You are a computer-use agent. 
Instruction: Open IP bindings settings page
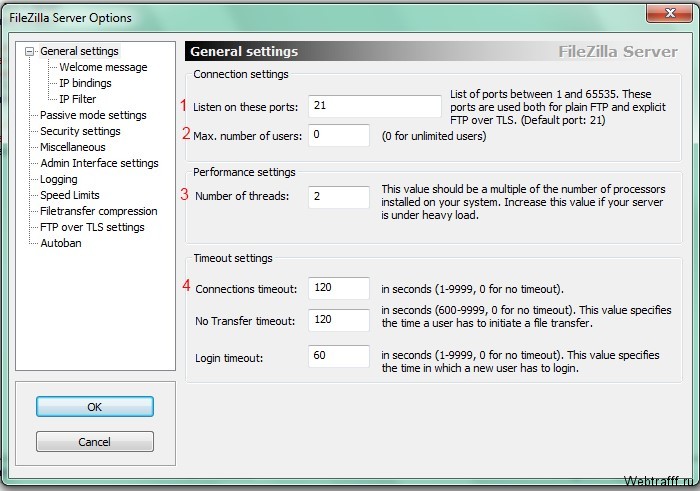point(85,83)
